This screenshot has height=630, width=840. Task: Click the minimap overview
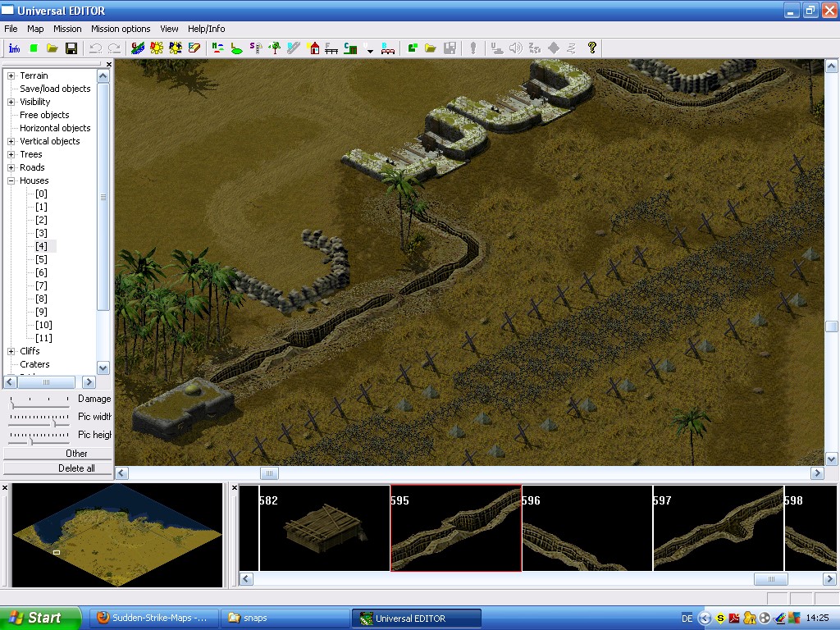tap(117, 535)
